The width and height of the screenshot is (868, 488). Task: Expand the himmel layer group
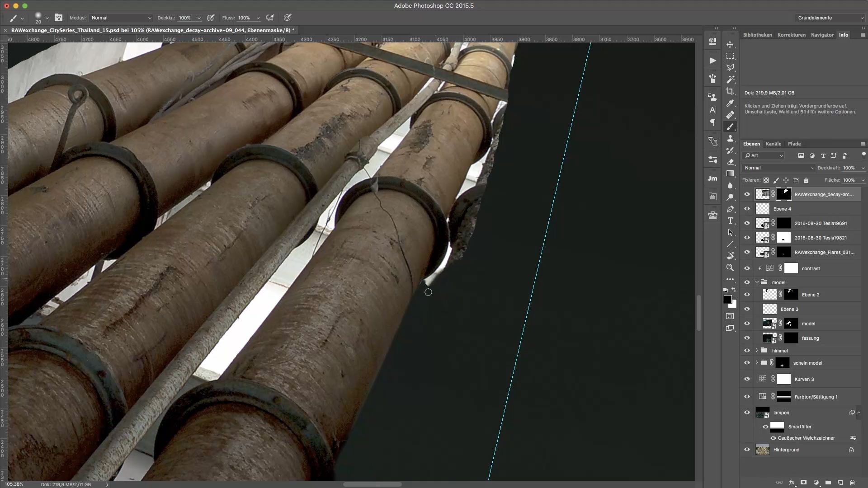click(x=757, y=351)
